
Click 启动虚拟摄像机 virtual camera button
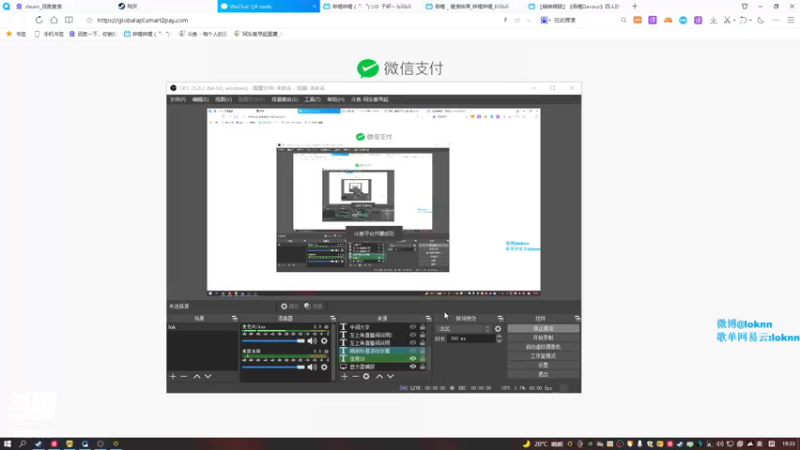click(x=543, y=347)
